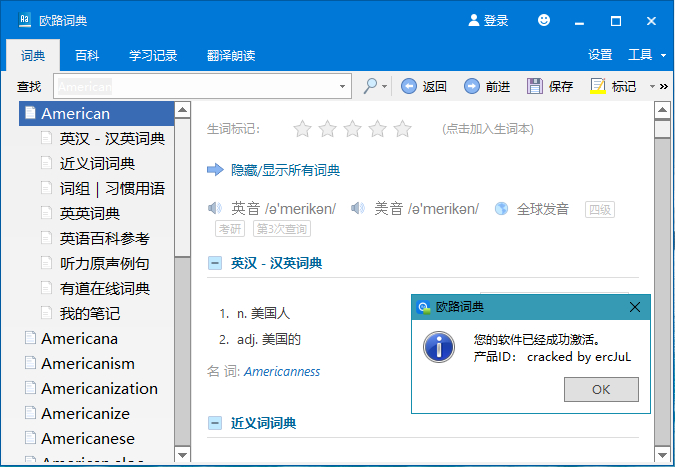
Task: Click the magnifier search icon
Action: pyautogui.click(x=370, y=86)
